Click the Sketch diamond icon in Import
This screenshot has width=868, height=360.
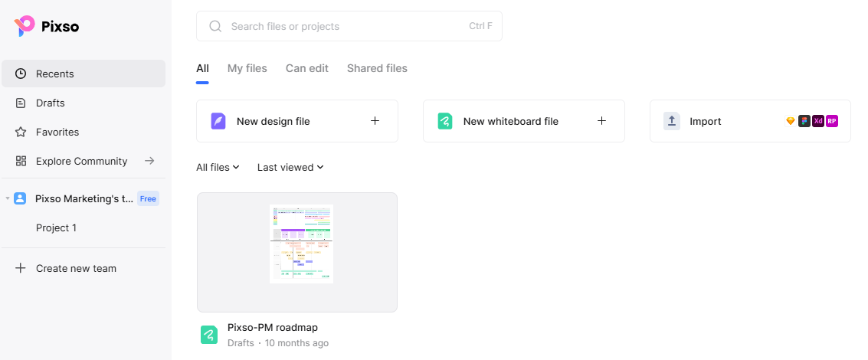791,121
